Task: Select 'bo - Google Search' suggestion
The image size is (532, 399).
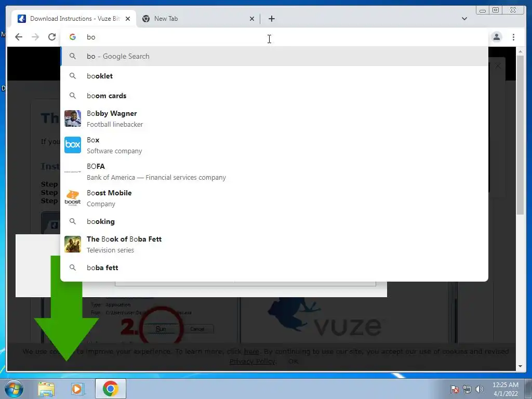Action: tap(274, 56)
